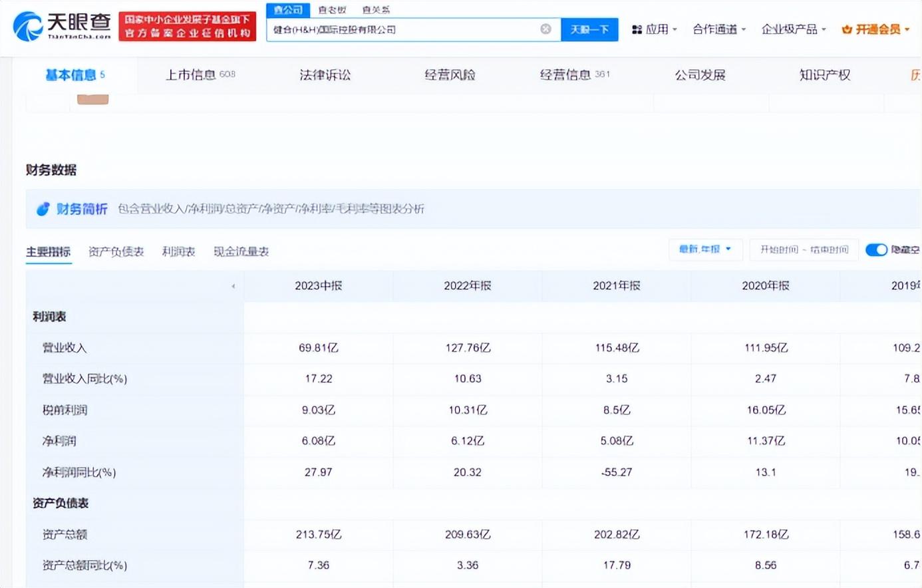
Task: Click the red 官方备案企业征信机构 banner
Action: pyautogui.click(x=187, y=27)
